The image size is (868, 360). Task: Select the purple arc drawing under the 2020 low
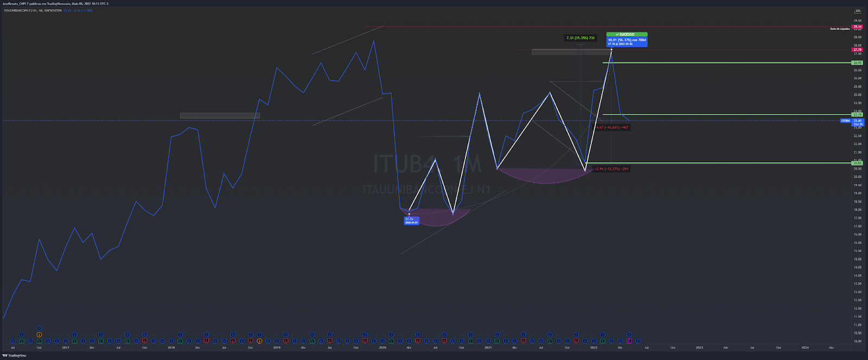click(436, 217)
